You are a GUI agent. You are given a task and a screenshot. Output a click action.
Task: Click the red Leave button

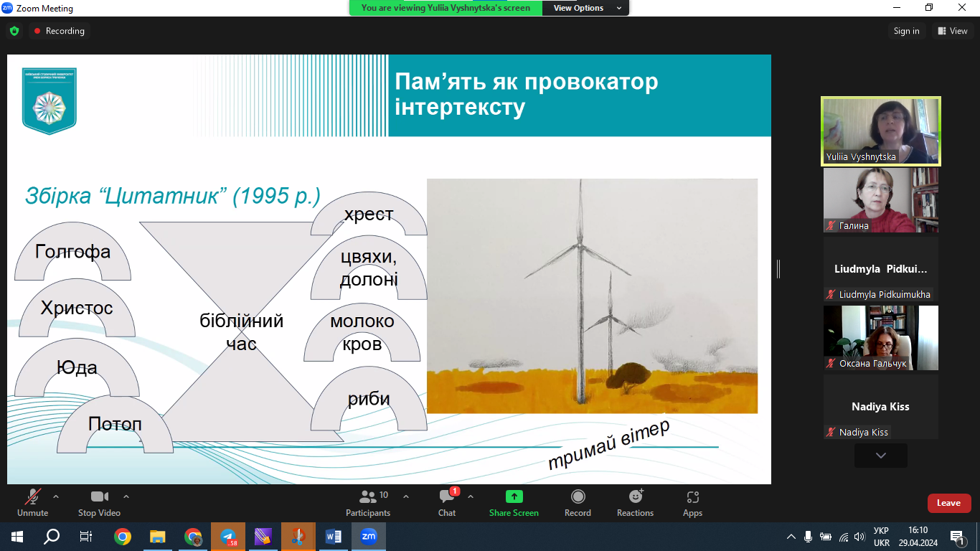[948, 503]
